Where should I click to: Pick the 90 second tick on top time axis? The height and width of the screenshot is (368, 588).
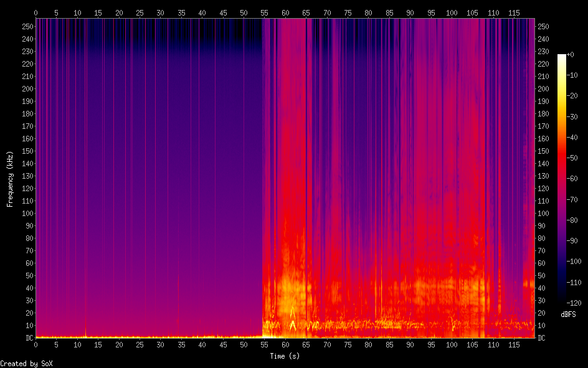click(x=410, y=12)
